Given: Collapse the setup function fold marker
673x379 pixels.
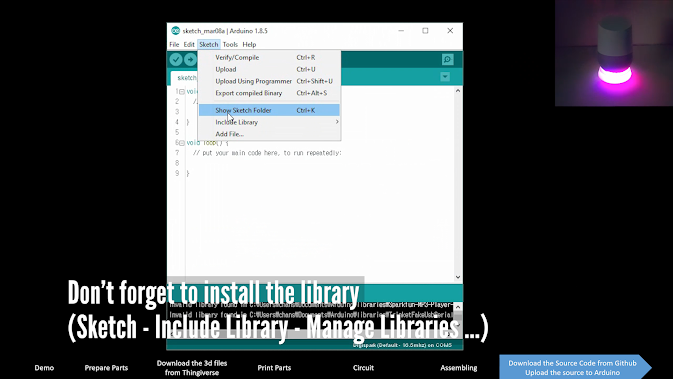Looking at the screenshot, I should [182, 91].
